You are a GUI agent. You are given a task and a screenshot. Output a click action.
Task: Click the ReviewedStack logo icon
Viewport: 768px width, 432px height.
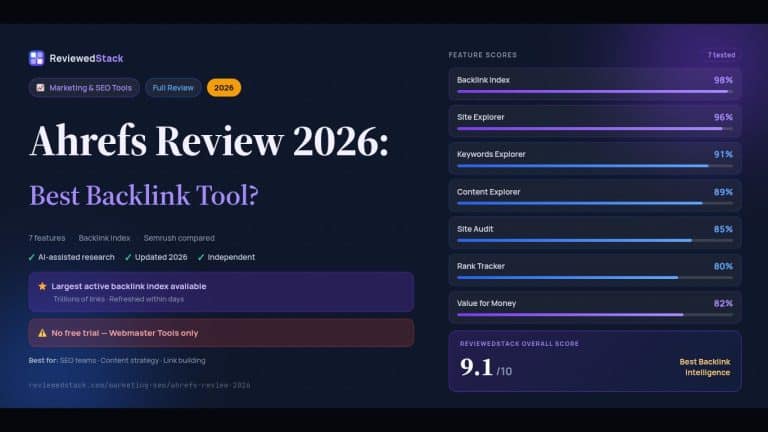pos(36,58)
